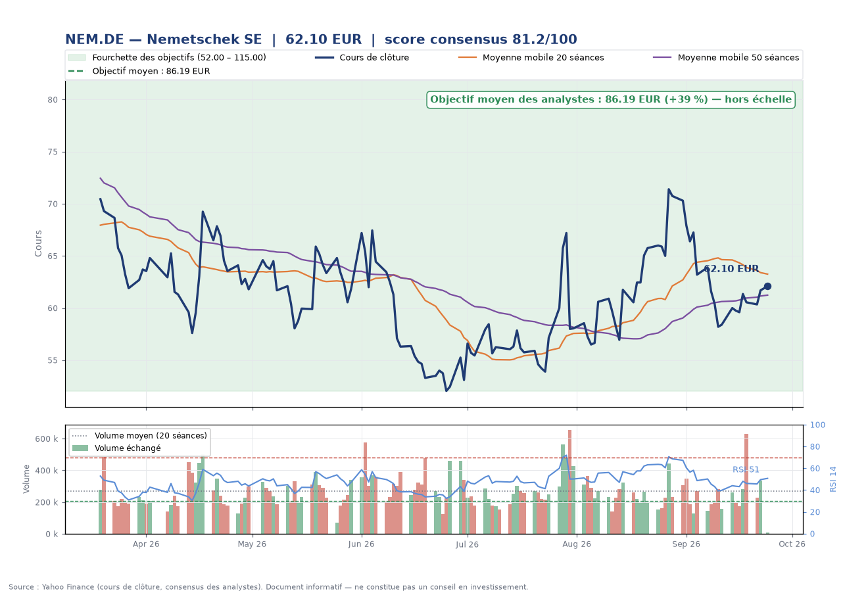Click the "Source : Yahoo Finance" footnote text
This screenshot has height=593, width=868.
click(268, 587)
